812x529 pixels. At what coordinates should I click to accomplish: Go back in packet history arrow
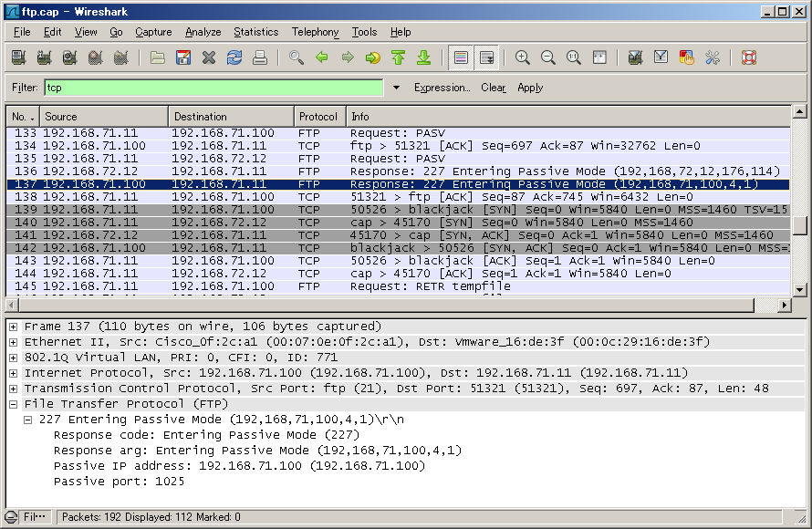321,57
